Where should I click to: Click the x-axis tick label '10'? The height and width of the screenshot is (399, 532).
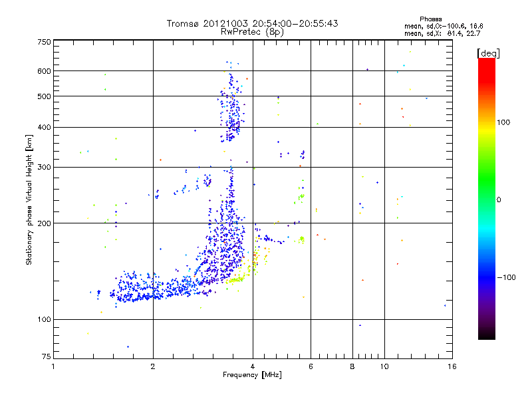pyautogui.click(x=384, y=366)
